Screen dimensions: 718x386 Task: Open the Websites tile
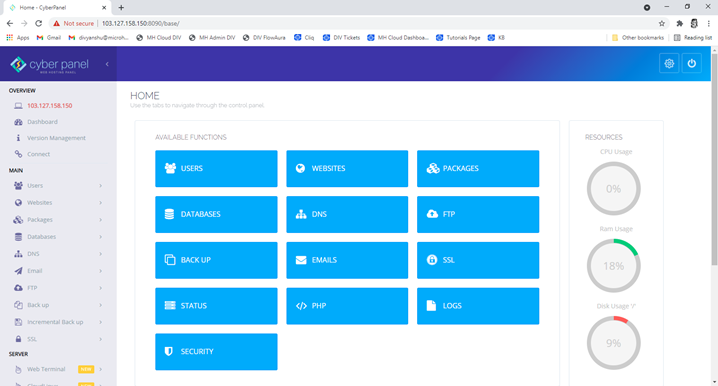pos(347,169)
